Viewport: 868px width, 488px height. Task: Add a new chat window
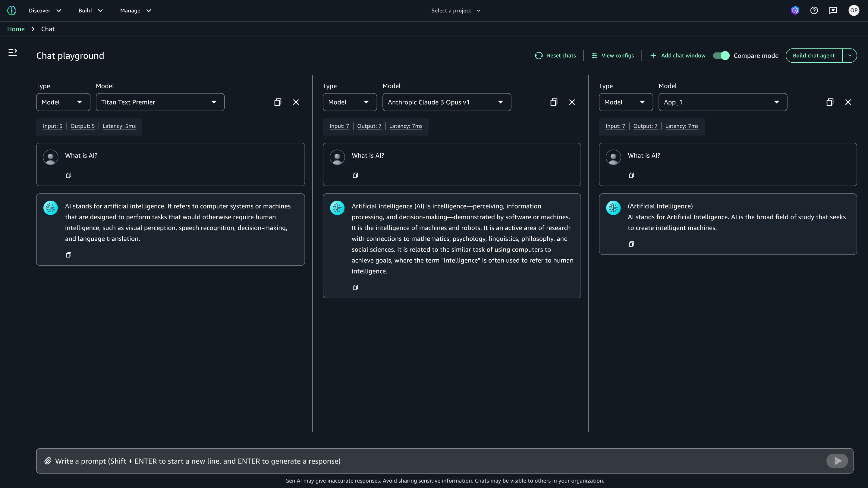677,55
